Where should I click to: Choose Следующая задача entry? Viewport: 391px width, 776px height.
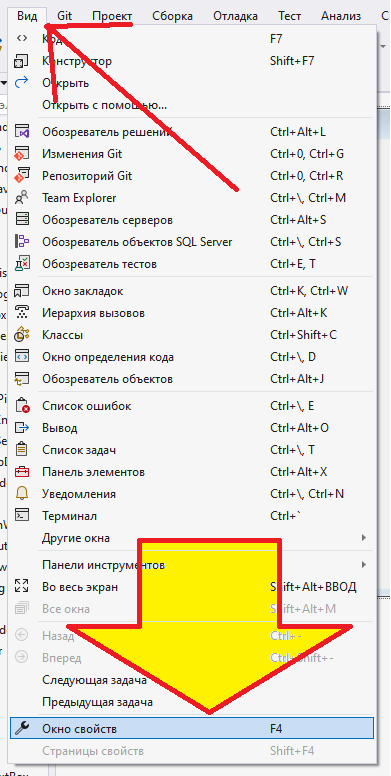[192, 680]
